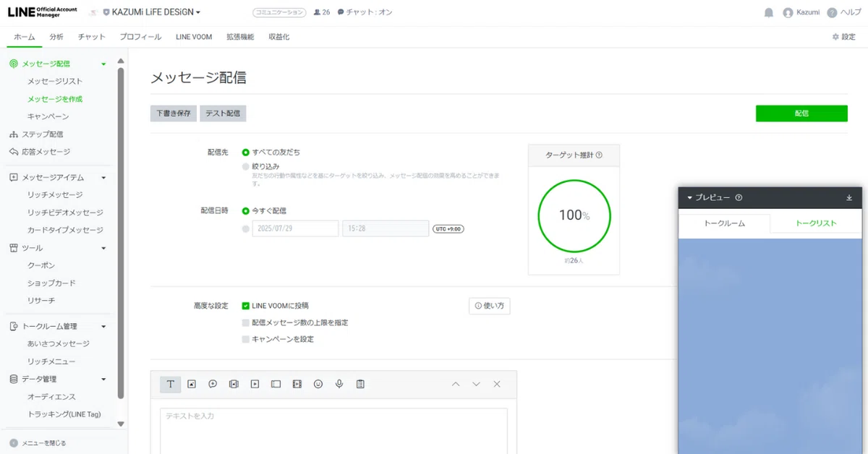This screenshot has width=868, height=454.
Task: Move message block up with up arrow
Action: 456,384
